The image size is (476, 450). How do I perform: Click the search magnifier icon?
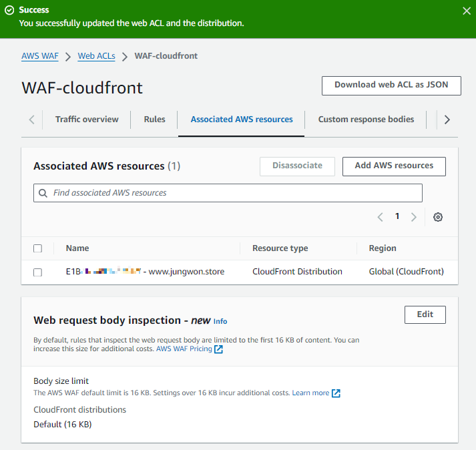click(x=43, y=193)
